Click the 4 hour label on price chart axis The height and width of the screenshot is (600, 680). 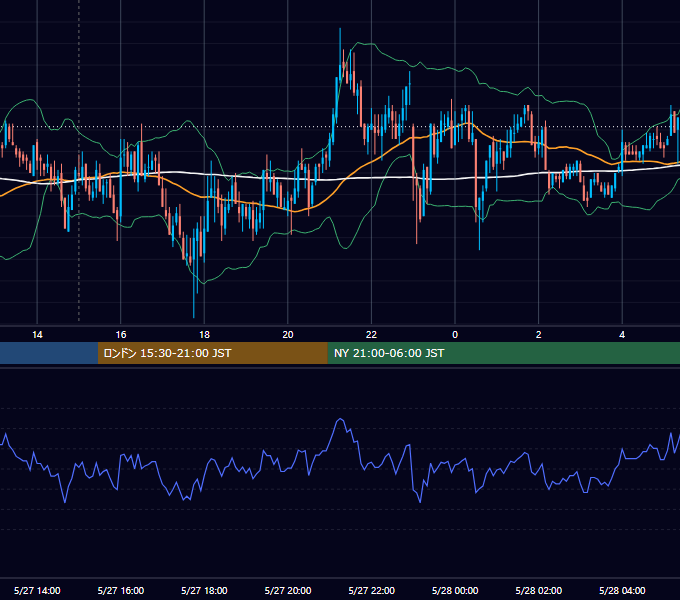coord(622,335)
